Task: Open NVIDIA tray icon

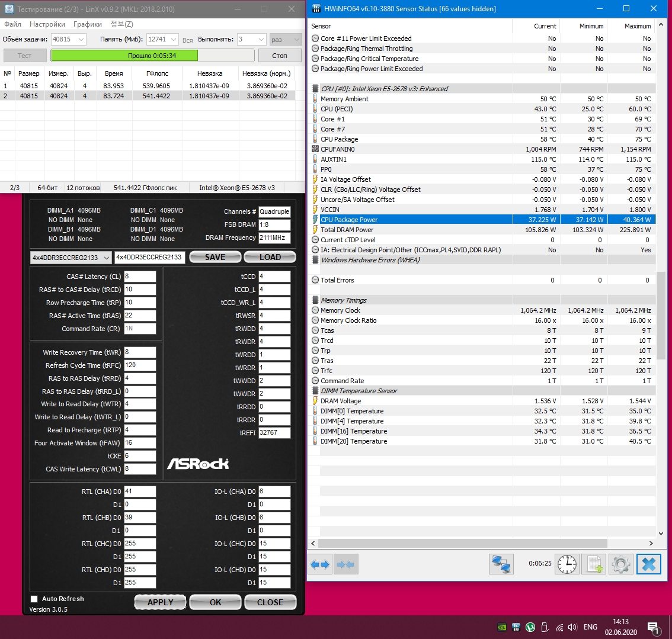Action: coord(502,627)
